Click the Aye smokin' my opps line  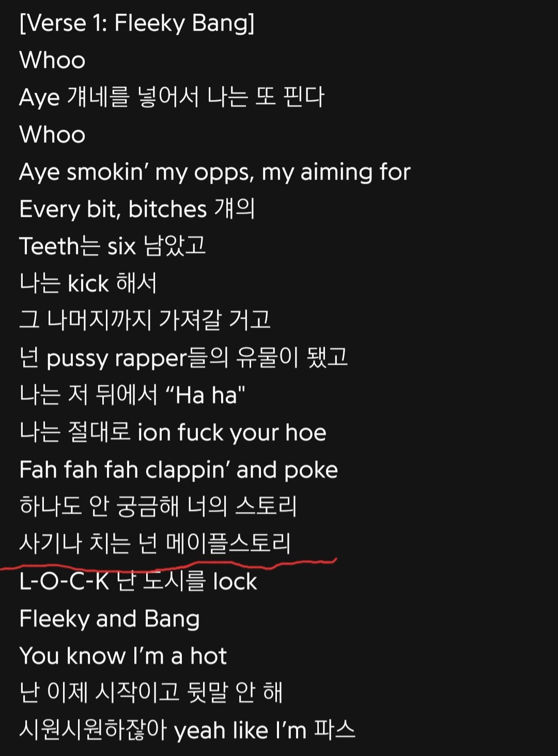coord(215,172)
